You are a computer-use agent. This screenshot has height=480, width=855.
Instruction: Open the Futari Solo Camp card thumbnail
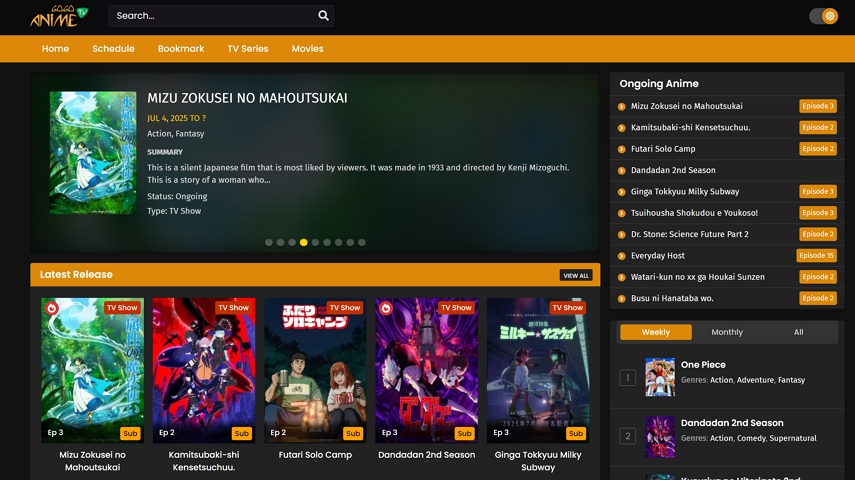tap(315, 370)
